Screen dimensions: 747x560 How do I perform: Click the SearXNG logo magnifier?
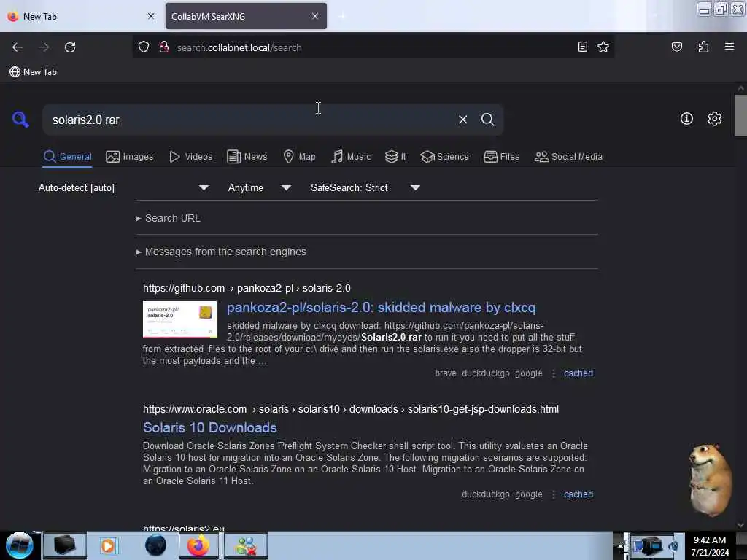[20, 119]
